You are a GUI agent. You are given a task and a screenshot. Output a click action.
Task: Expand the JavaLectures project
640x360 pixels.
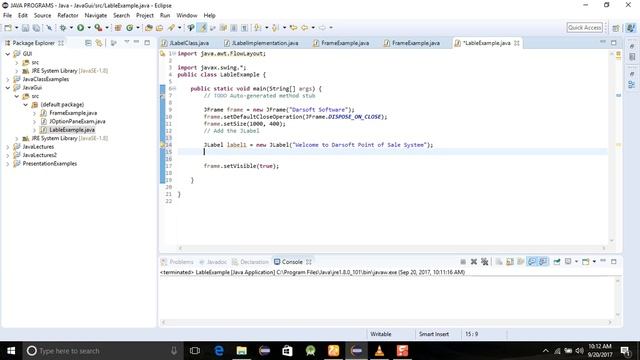[x=8, y=147]
